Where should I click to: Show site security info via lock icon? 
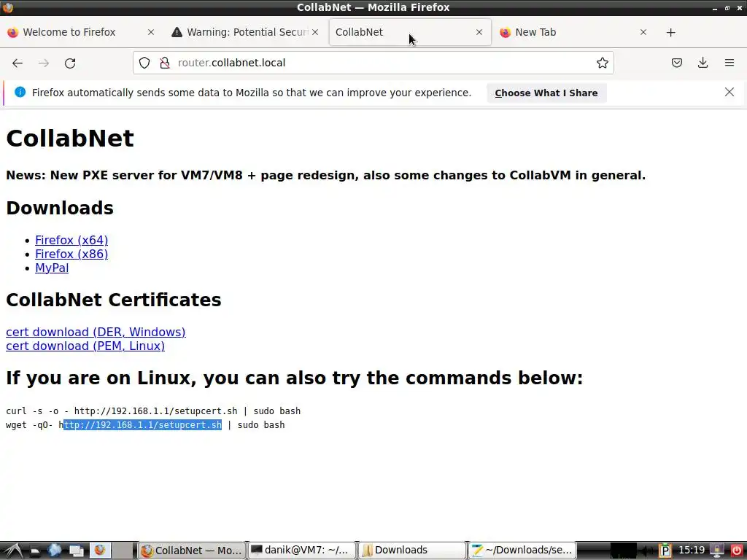click(164, 63)
